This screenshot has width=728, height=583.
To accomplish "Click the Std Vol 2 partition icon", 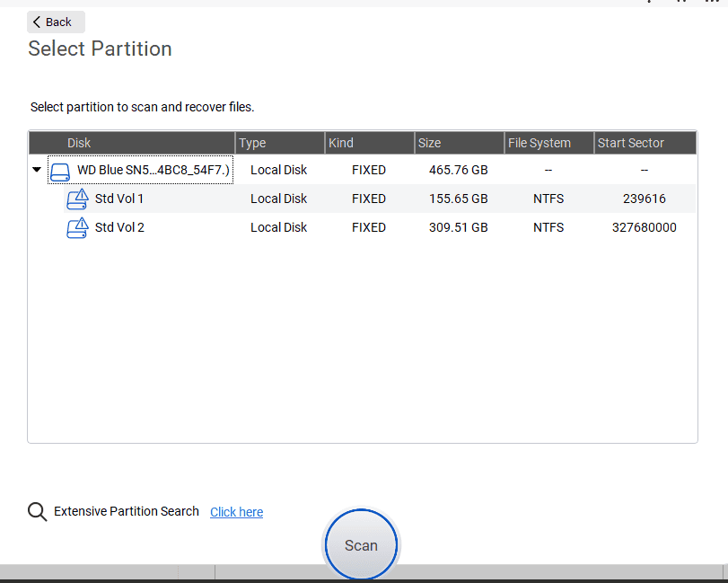I will click(x=77, y=227).
